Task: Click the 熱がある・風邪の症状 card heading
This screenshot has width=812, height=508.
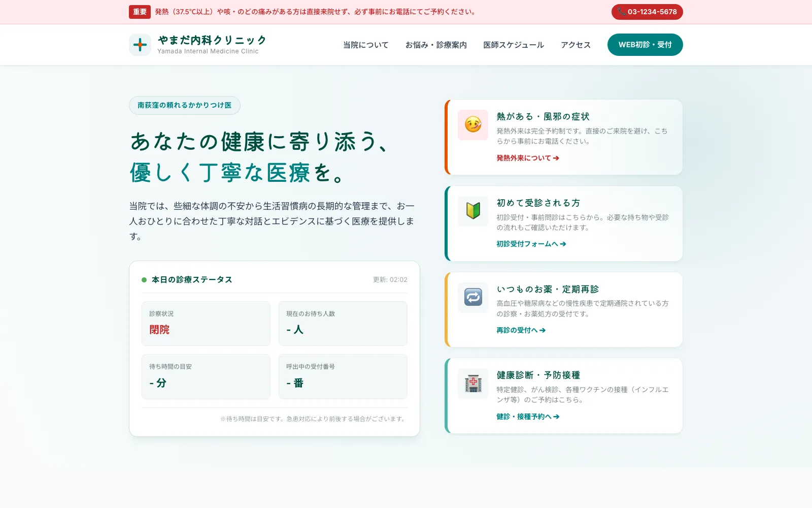Action: (x=543, y=116)
